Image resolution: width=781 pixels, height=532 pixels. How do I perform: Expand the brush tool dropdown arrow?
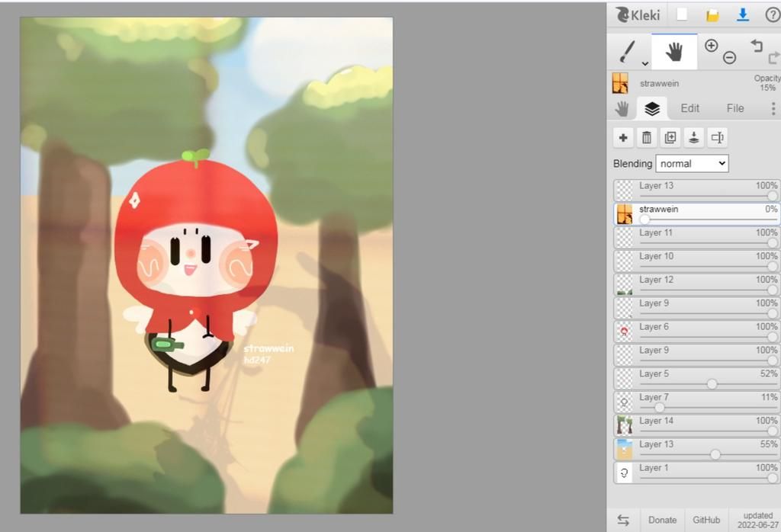click(x=644, y=63)
